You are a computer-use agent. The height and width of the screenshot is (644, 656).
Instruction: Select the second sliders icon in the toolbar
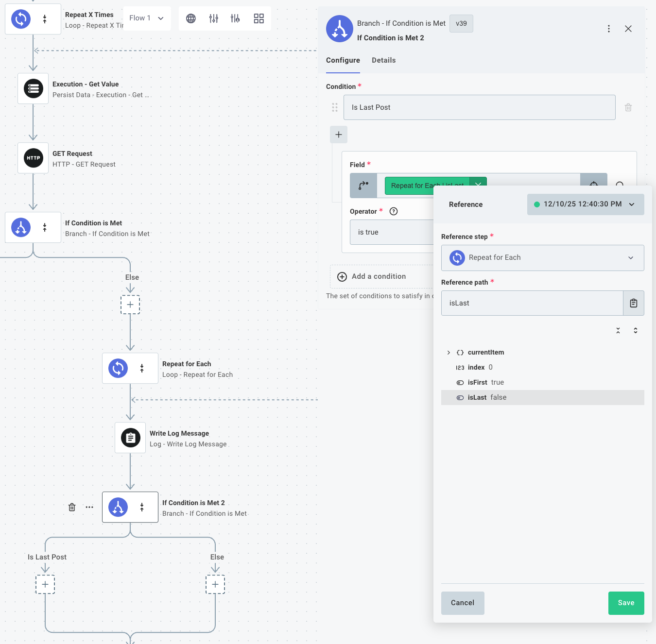tap(235, 18)
